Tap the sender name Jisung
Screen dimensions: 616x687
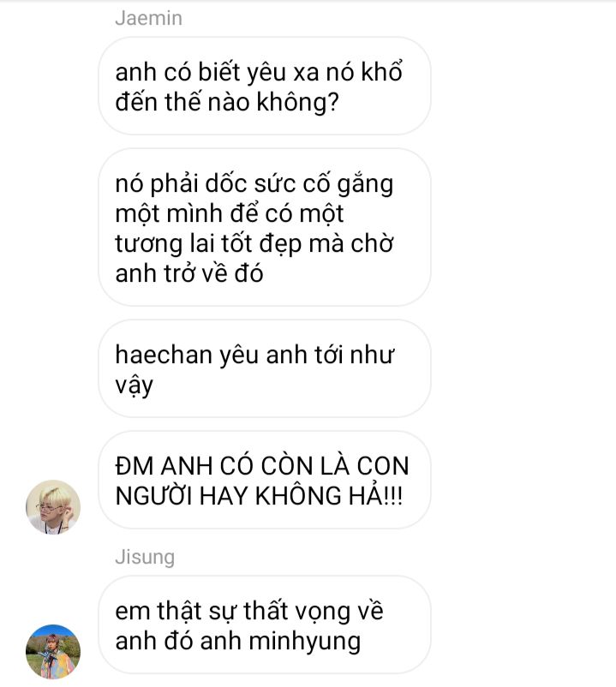click(x=145, y=558)
